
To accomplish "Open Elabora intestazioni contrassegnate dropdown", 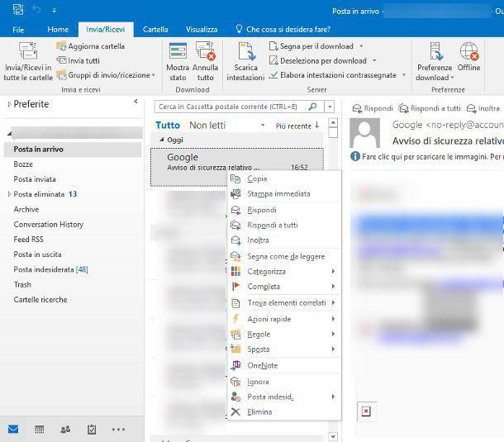I will [x=404, y=75].
